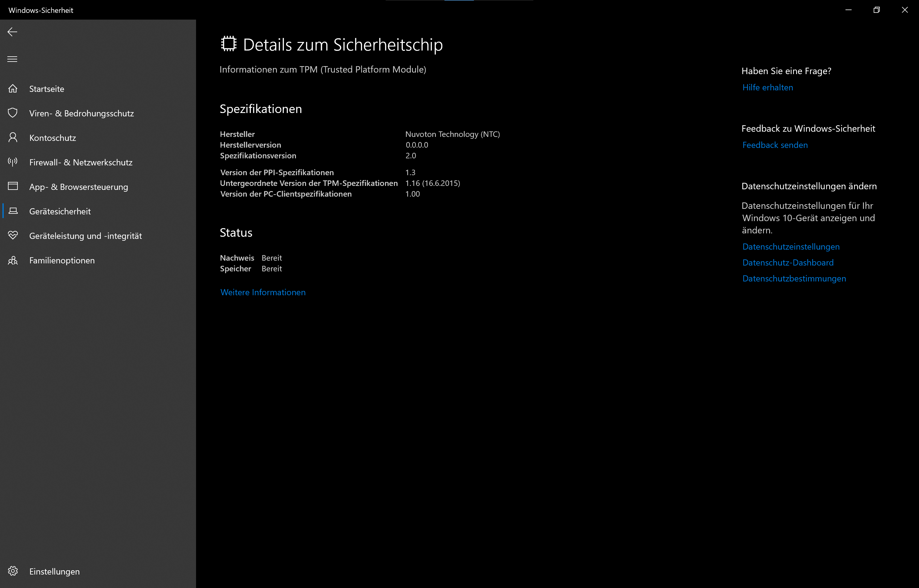Go to Startseite in the sidebar

pyautogui.click(x=47, y=89)
